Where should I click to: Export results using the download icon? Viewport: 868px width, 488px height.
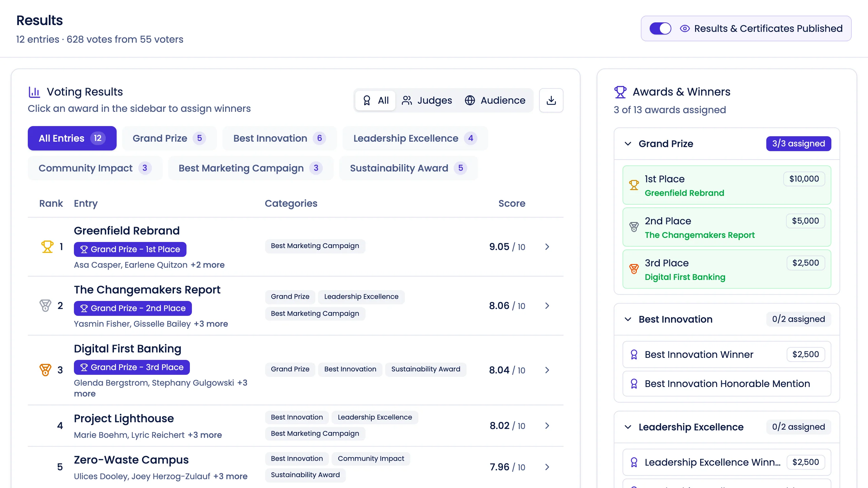(x=551, y=100)
